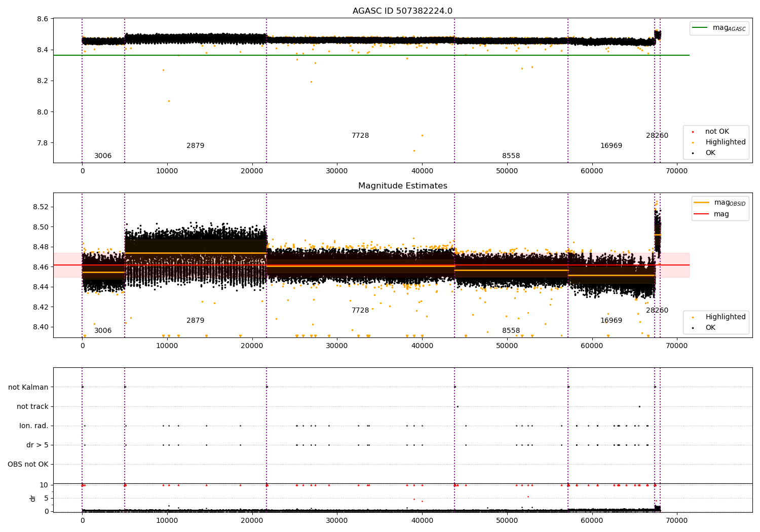Click the obsid label 7728 in the top plot
760x532 pixels.
(x=360, y=136)
